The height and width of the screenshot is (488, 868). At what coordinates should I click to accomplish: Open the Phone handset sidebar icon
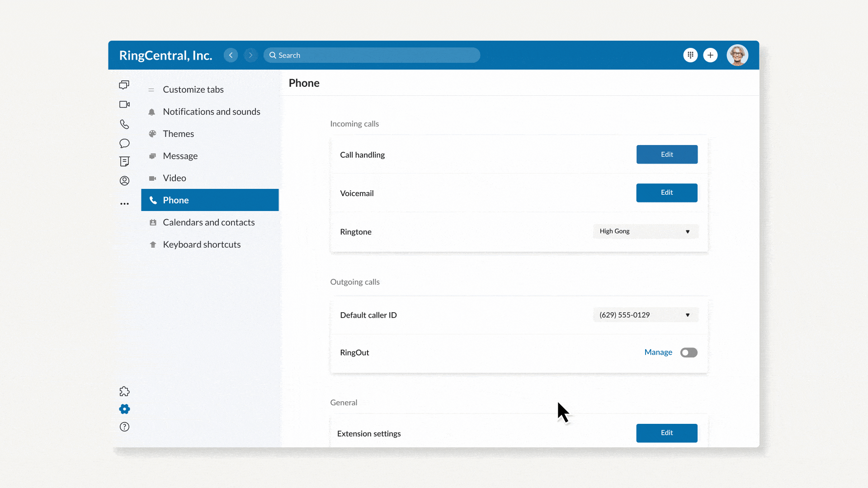pyautogui.click(x=124, y=124)
